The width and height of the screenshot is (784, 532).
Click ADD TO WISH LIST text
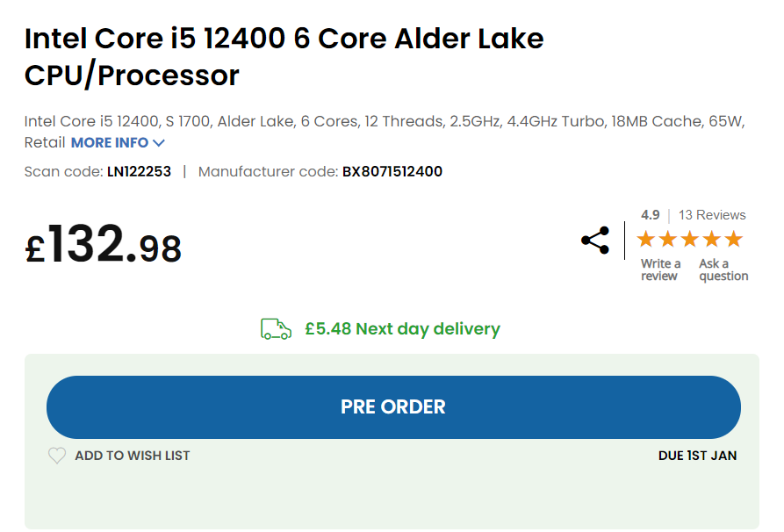point(133,456)
